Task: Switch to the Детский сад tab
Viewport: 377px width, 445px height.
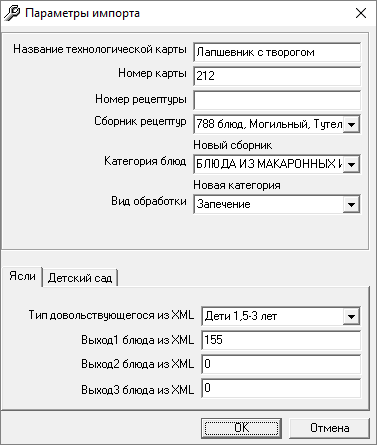Action: 80,278
